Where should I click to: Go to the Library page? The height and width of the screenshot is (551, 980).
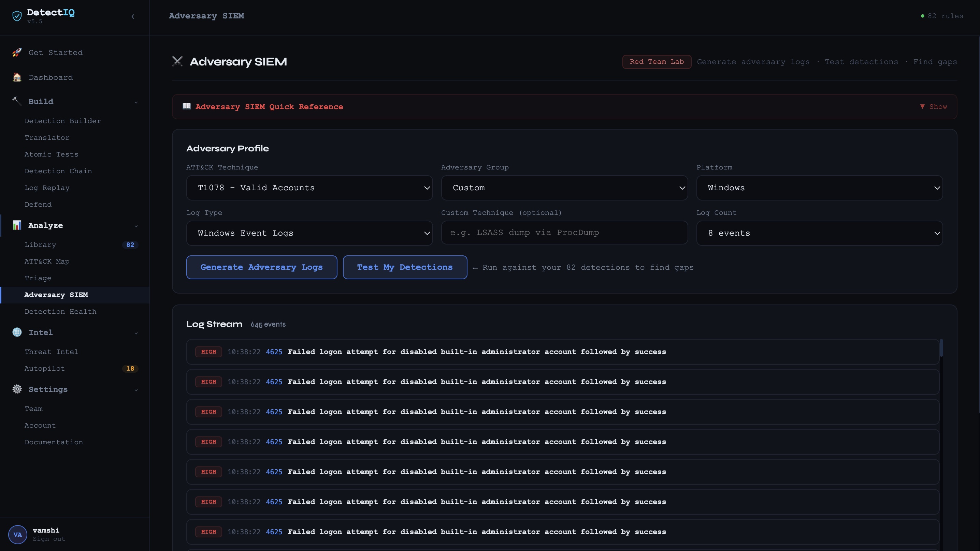point(40,244)
